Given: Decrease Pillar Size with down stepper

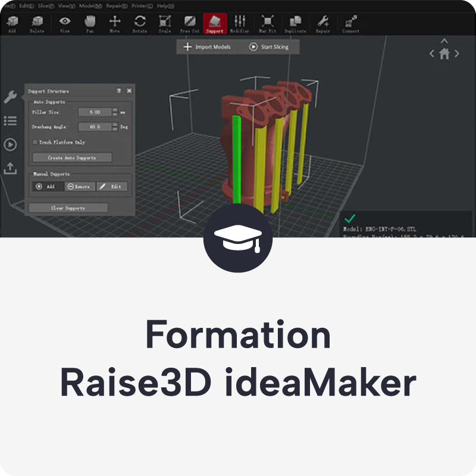Looking at the screenshot, I should (x=115, y=114).
